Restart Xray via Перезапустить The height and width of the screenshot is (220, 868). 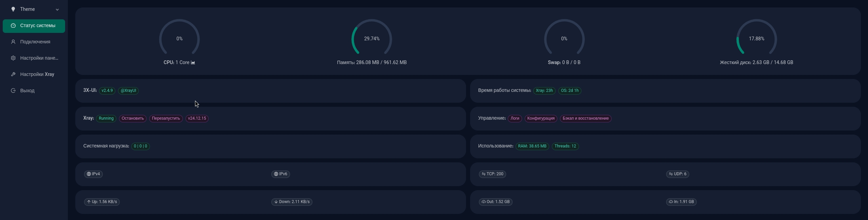pos(166,118)
